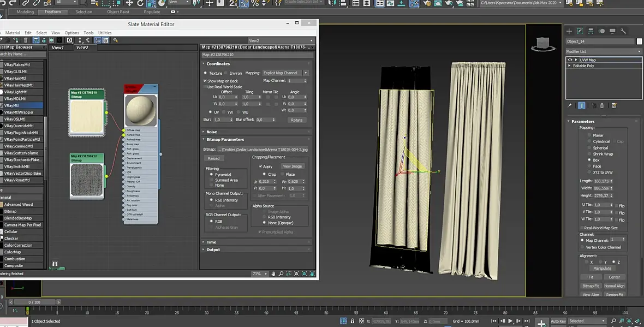Click the Pin Stack icon
The height and width of the screenshot is (327, 644).
click(570, 105)
